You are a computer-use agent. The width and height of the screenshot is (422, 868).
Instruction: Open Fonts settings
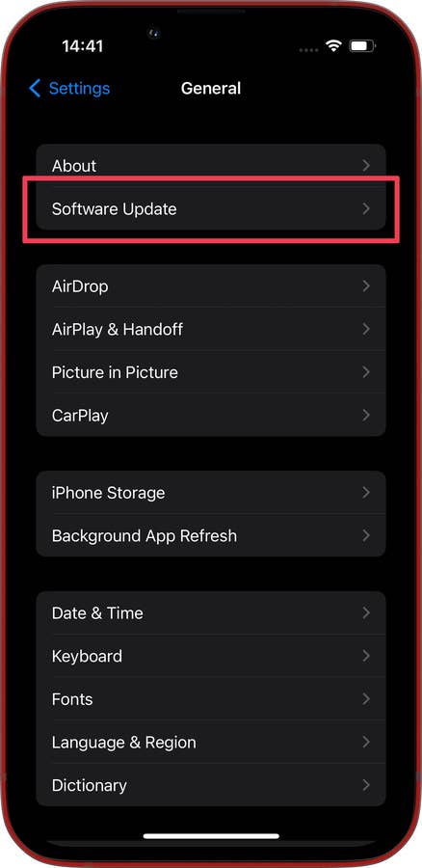coord(211,699)
